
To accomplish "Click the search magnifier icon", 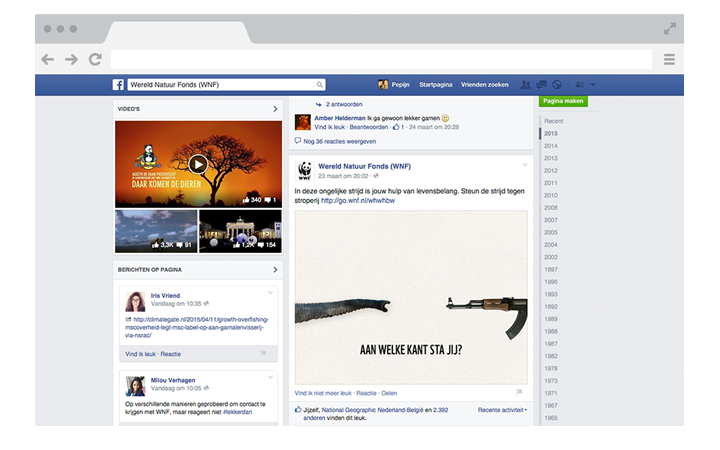I will (319, 84).
